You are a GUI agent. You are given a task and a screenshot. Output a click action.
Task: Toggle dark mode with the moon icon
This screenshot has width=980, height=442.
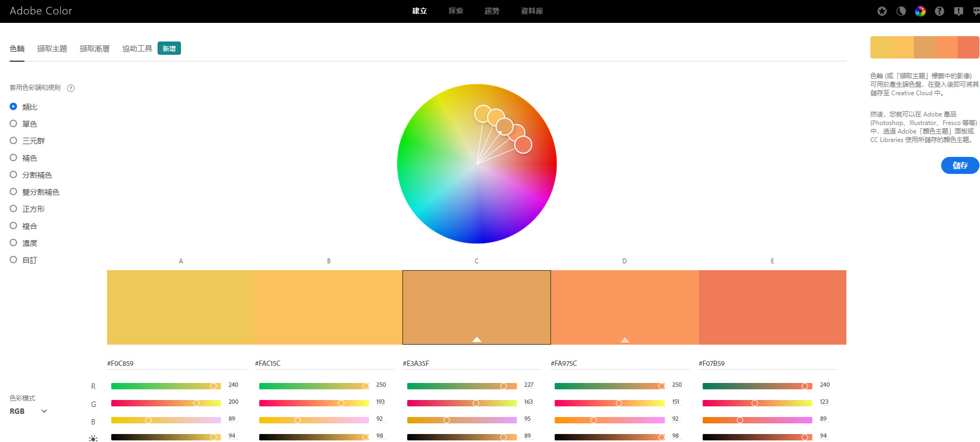901,11
